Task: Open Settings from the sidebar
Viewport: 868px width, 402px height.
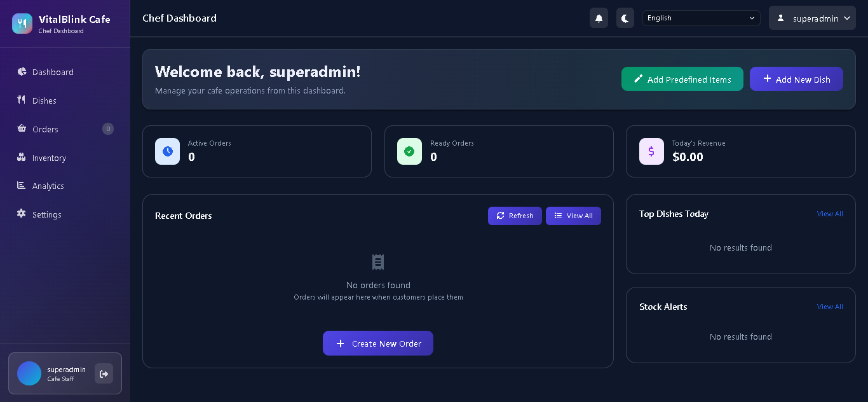Action: (47, 215)
